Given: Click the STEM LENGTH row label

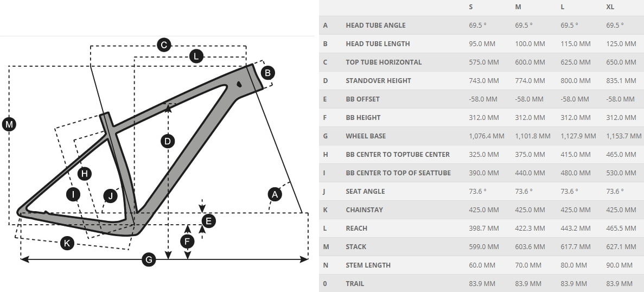Looking at the screenshot, I should [x=368, y=265].
